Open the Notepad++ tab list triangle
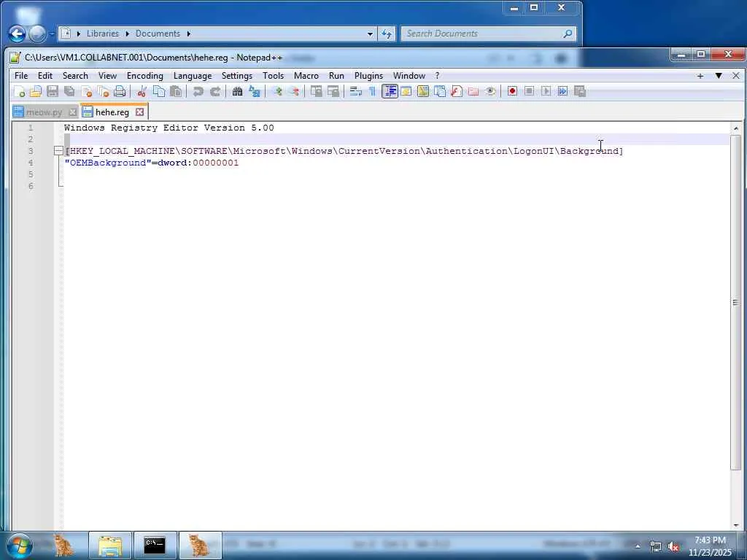 click(719, 76)
